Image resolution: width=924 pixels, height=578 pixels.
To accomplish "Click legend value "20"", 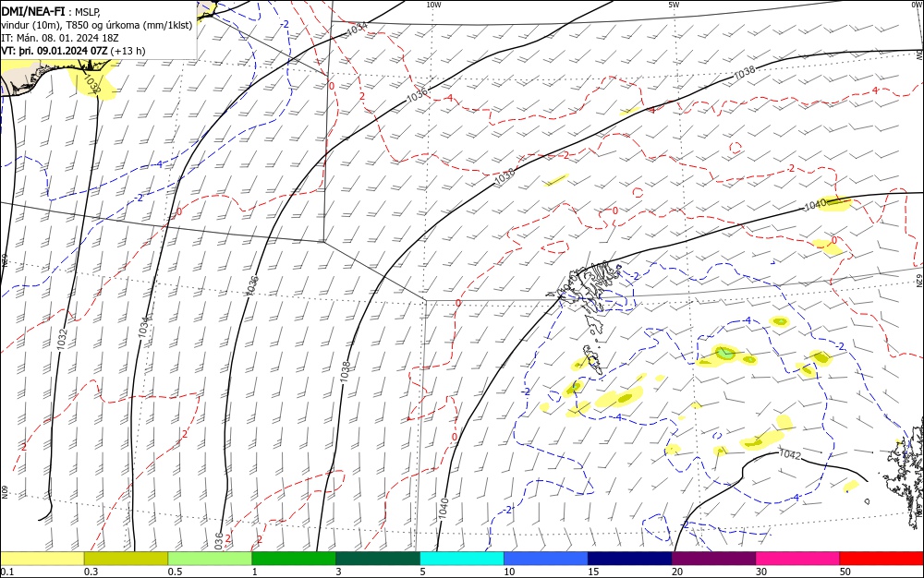I will coord(677,572).
